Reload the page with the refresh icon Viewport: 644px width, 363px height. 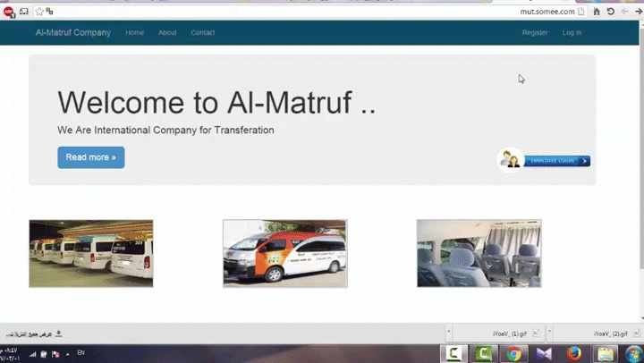click(610, 12)
